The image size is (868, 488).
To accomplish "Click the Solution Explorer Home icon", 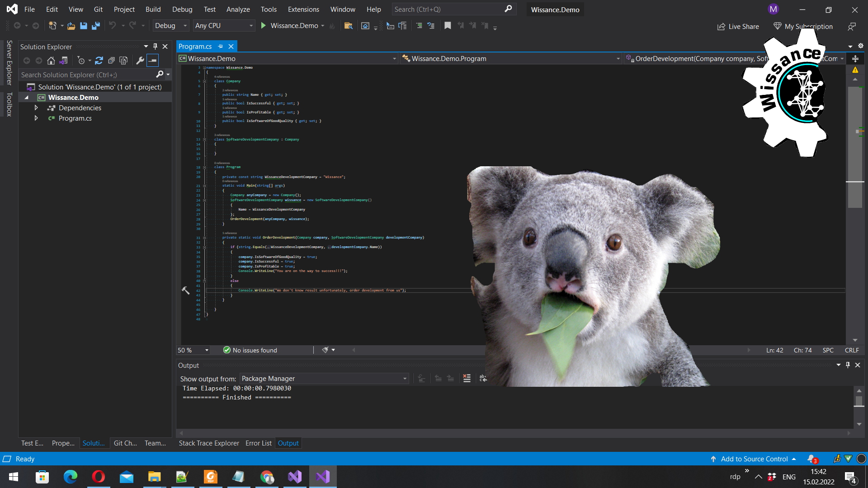I will [x=51, y=61].
